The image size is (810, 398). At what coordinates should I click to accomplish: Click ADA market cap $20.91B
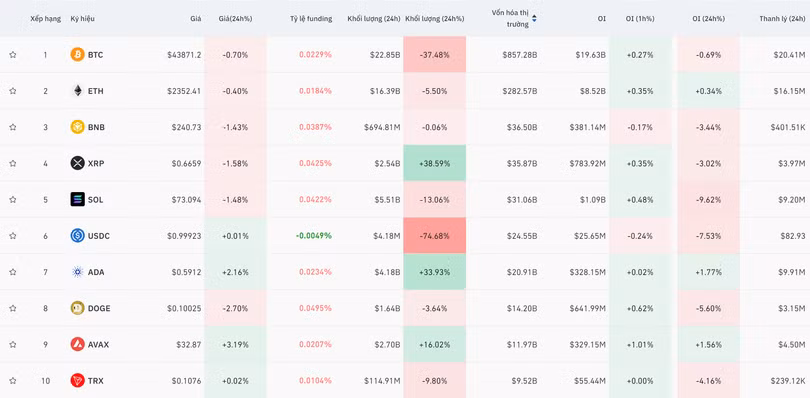point(522,271)
